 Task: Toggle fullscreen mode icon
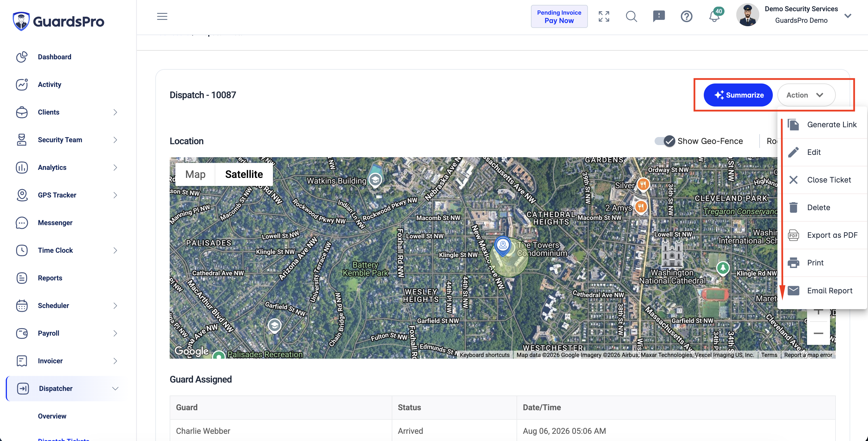click(x=604, y=16)
